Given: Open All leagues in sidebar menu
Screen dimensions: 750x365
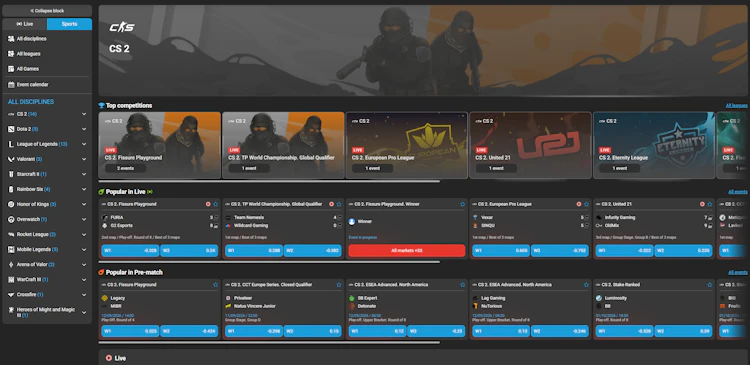Looking at the screenshot, I should pyautogui.click(x=47, y=54).
